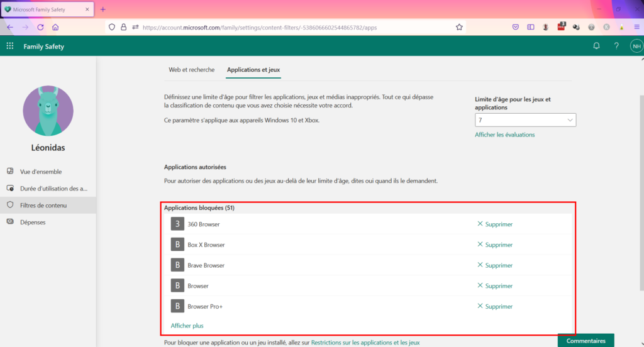This screenshot has width=644, height=347.
Task: Click the Léonidas name text
Action: (x=48, y=148)
